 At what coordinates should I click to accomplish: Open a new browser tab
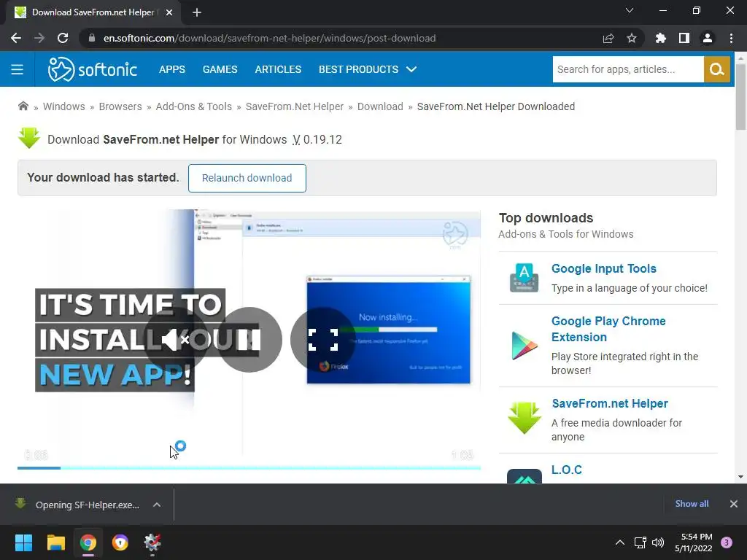[x=197, y=12]
